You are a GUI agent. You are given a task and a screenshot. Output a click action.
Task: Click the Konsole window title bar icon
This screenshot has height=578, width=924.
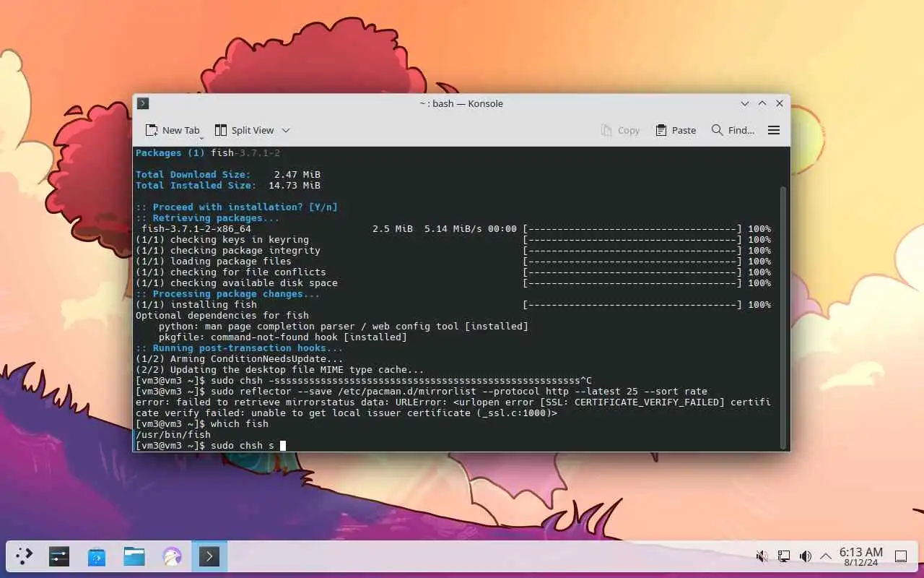[x=143, y=103]
